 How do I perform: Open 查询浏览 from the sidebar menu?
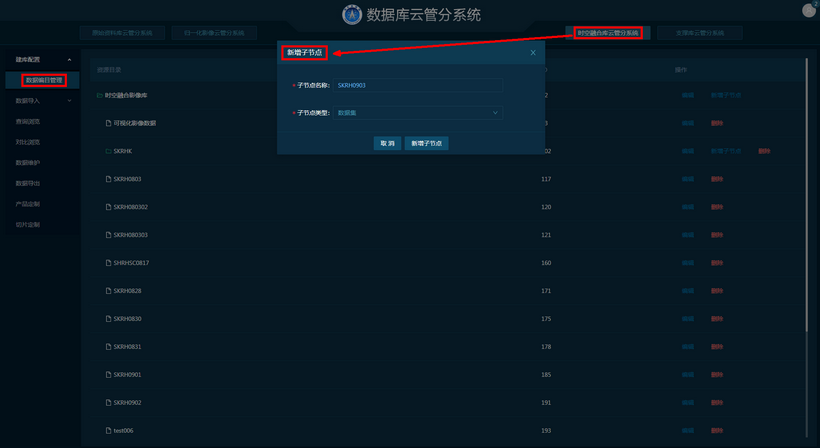click(x=28, y=121)
